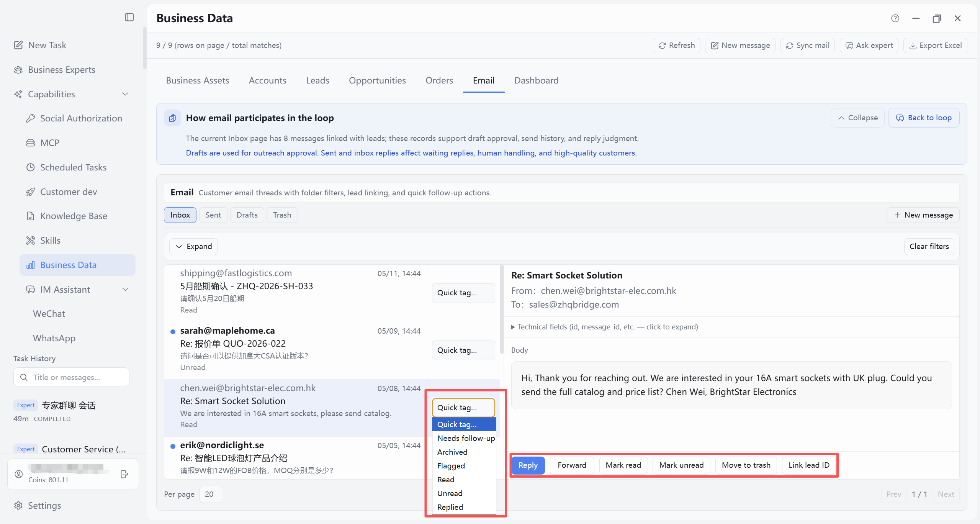Click Mark read button
The width and height of the screenshot is (980, 524).
(x=623, y=465)
